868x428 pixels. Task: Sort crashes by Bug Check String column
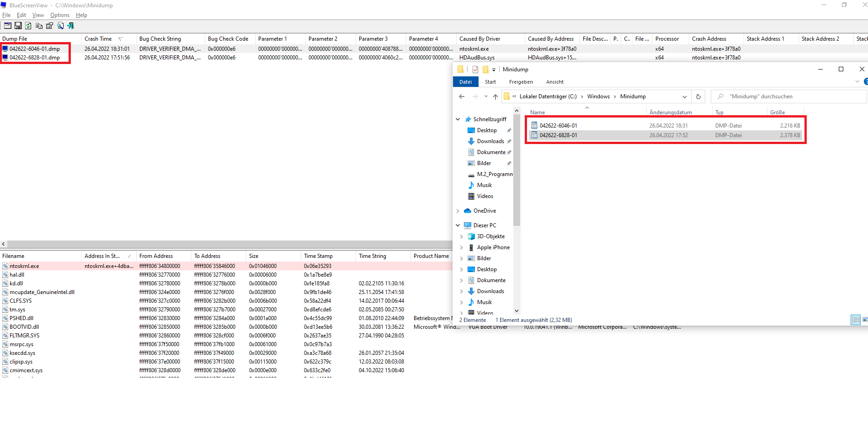(x=160, y=39)
